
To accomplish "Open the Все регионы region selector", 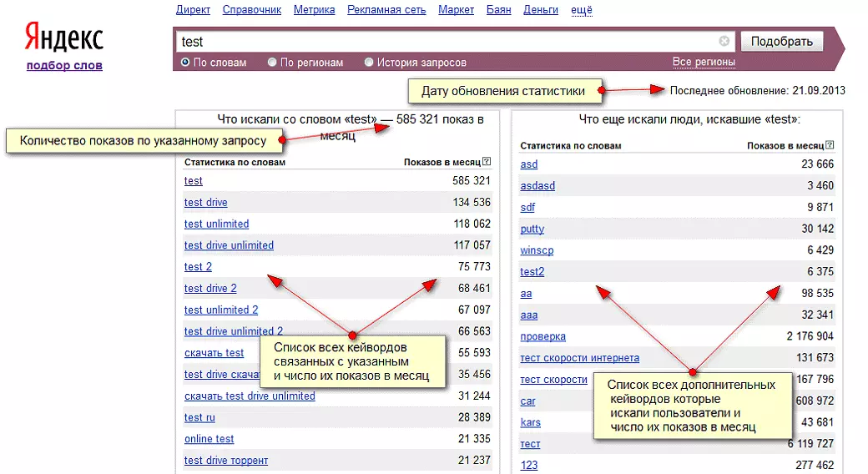I will pyautogui.click(x=704, y=63).
